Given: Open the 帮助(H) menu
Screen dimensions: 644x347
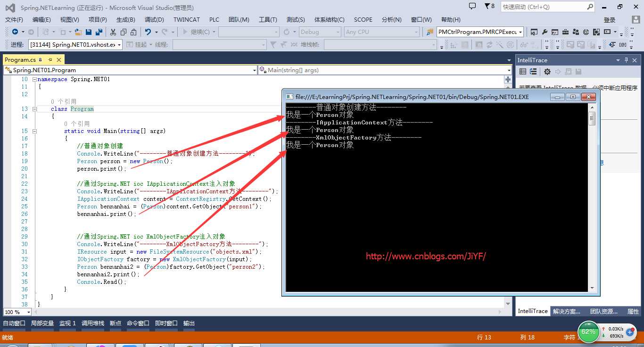Looking at the screenshot, I should coord(451,20).
